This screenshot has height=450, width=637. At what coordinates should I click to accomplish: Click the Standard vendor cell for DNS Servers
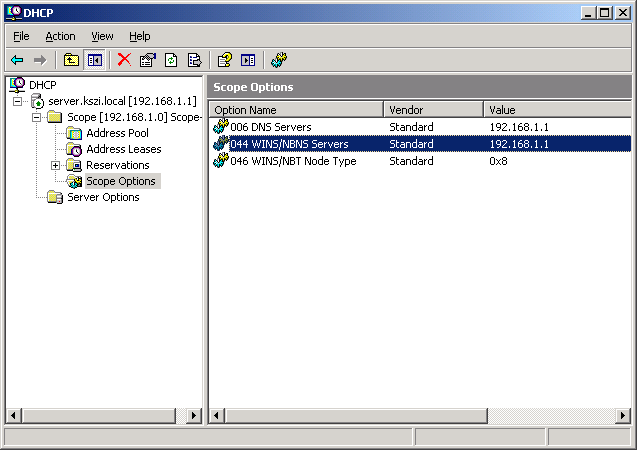coord(411,127)
